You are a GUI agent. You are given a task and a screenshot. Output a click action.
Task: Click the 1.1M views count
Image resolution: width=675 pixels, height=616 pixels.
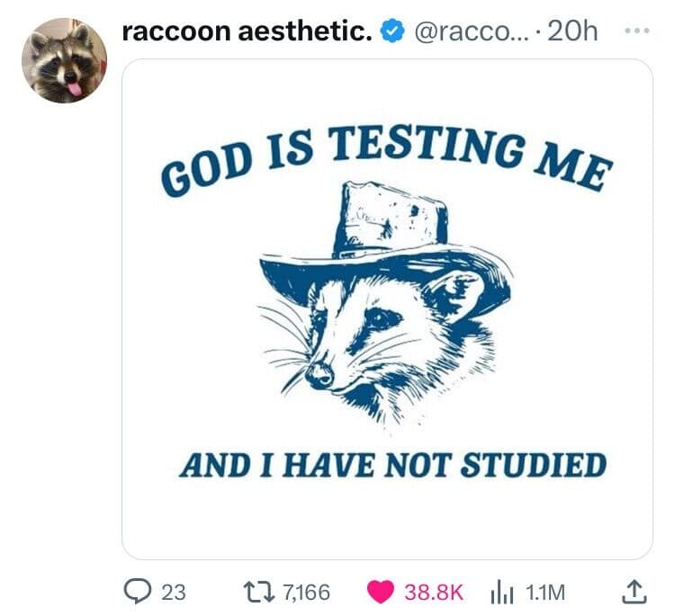point(544,592)
